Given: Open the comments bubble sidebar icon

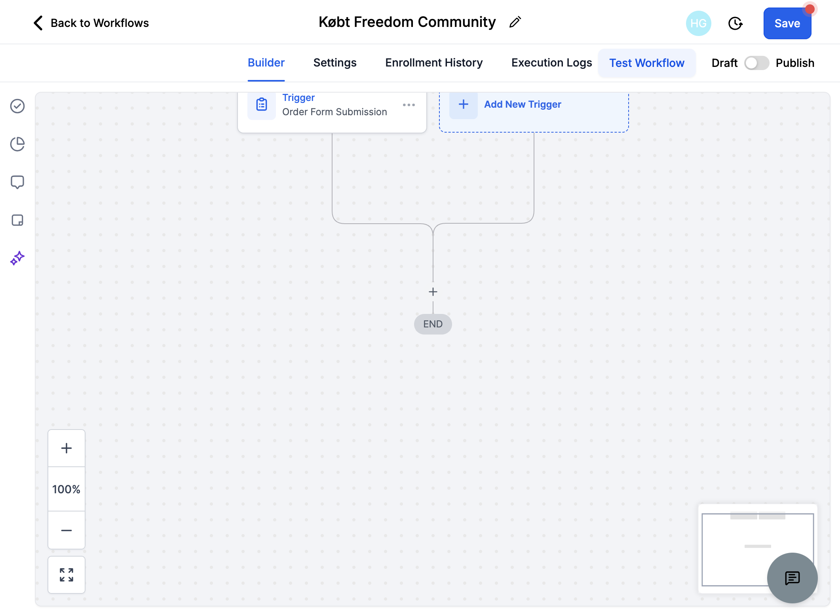Looking at the screenshot, I should click(x=17, y=182).
